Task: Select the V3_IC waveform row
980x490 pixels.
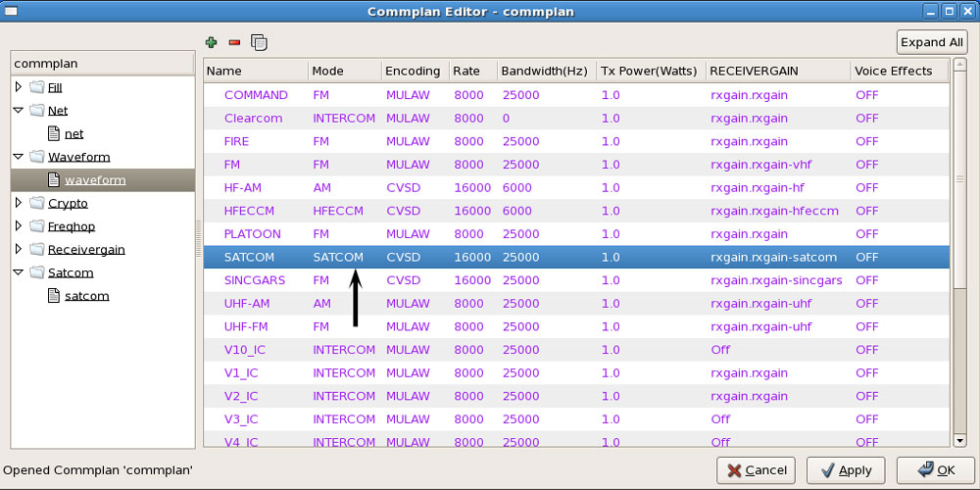Action: [x=576, y=418]
